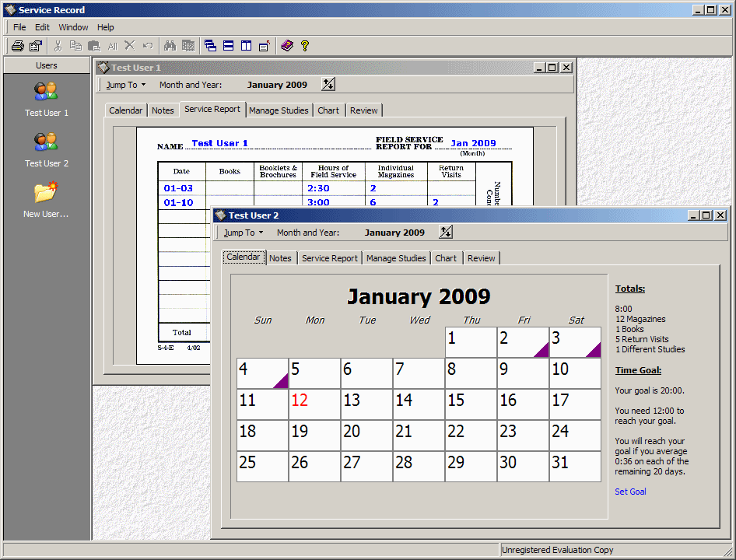Expand Jump To dropdown in Test User 2 window
Screen dimensions: 736x560
244,233
